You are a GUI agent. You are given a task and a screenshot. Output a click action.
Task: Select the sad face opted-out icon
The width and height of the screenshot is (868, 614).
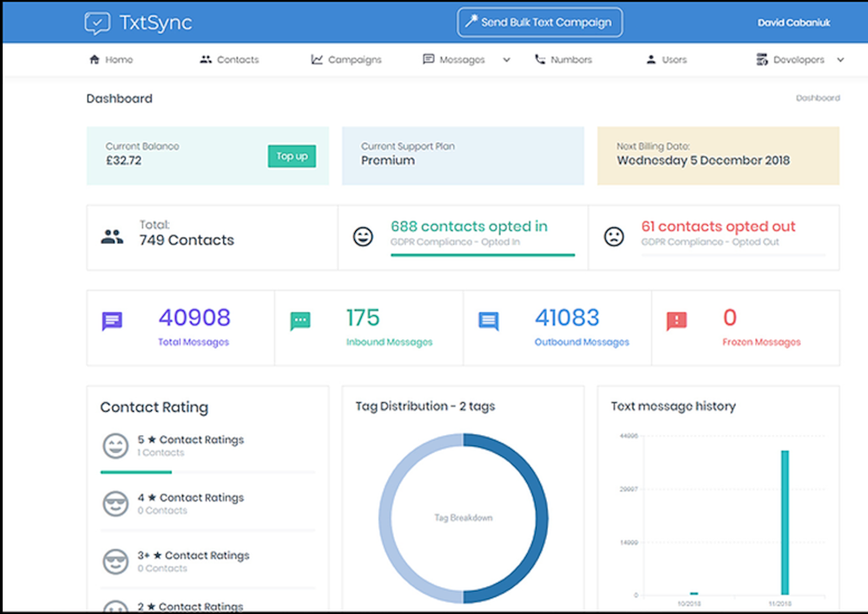(x=615, y=235)
